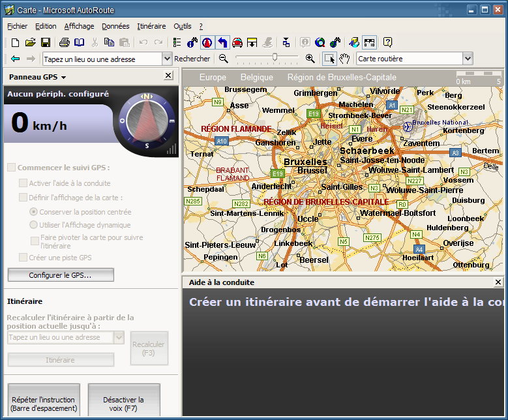
Task: Activate the rectangle selection pointer tool
Action: (x=329, y=59)
